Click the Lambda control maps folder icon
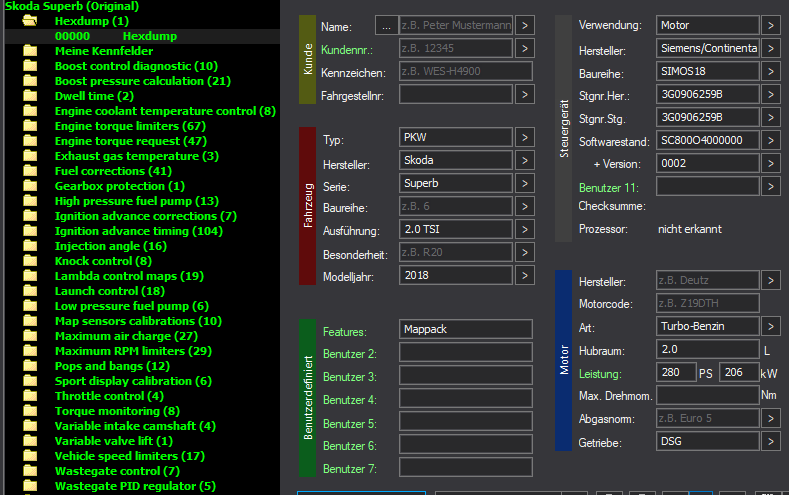The image size is (789, 495). pyautogui.click(x=30, y=276)
